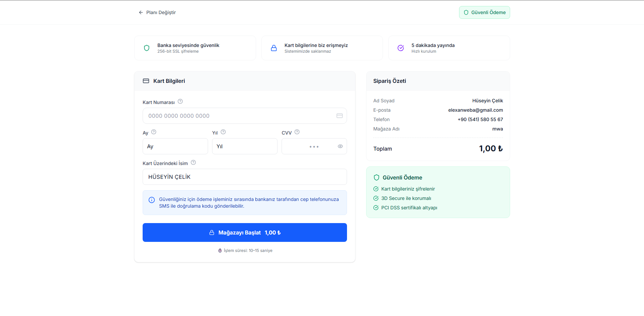Select phone number +90 (541) 580 55 67
The height and width of the screenshot is (316, 644).
click(480, 119)
